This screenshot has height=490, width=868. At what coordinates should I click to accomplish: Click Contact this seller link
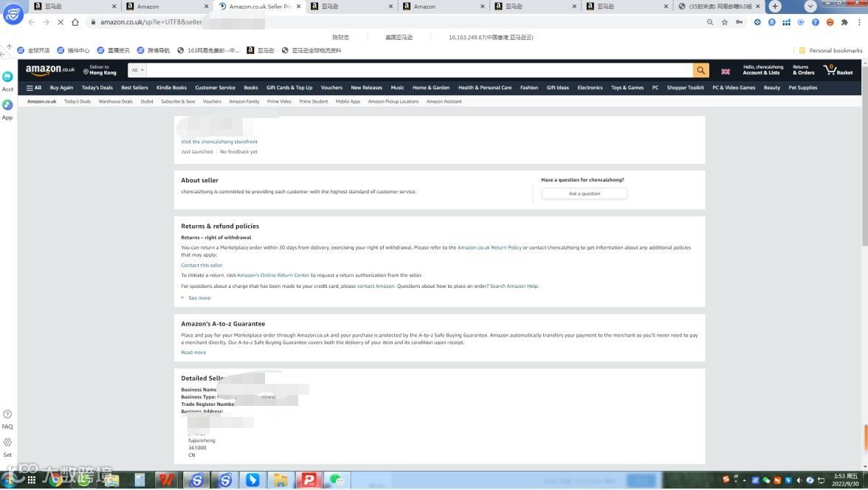201,265
